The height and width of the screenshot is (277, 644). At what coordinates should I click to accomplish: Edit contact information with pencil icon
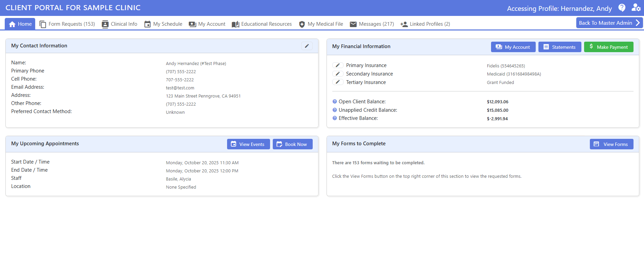click(x=307, y=46)
